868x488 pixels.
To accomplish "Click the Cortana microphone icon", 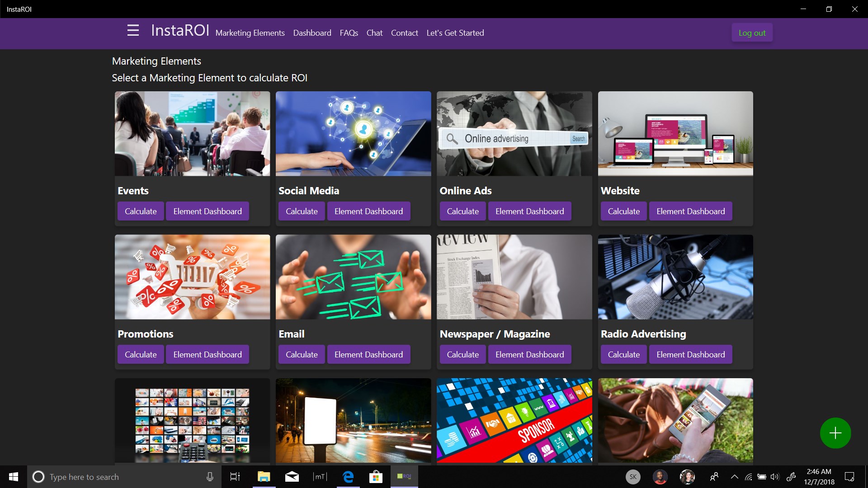I will pos(210,477).
